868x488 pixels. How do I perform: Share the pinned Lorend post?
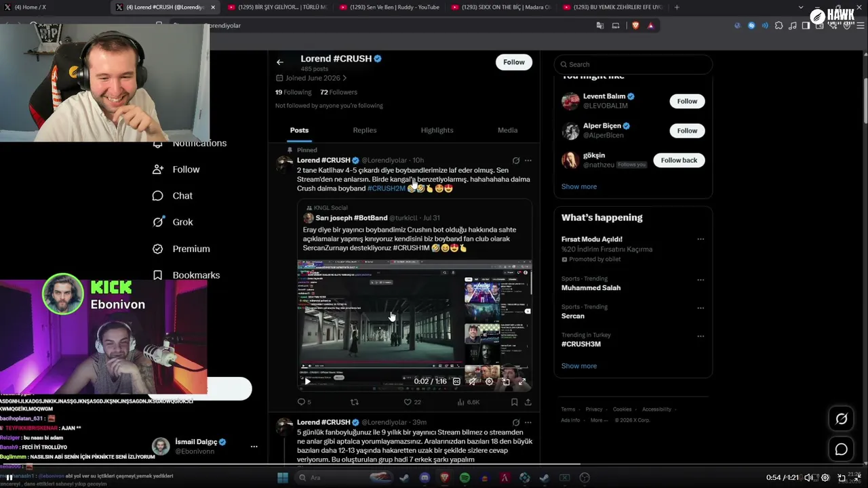(528, 402)
